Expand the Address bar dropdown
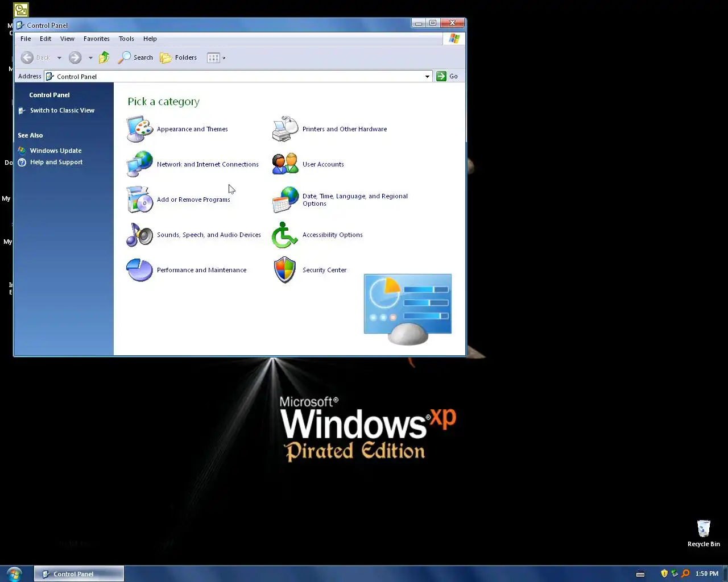Image resolution: width=728 pixels, height=582 pixels. point(427,76)
